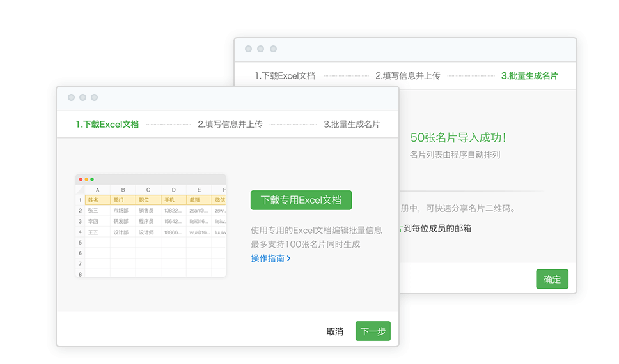Screen dimensions: 619x364
Task: Open the 操作指南 link
Action: point(270,258)
